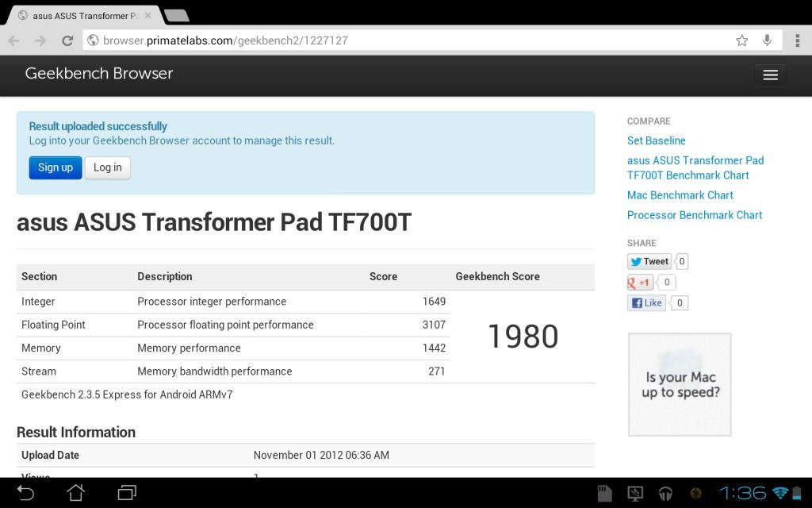812x508 pixels.
Task: Tap the battery status icon
Action: click(796, 493)
